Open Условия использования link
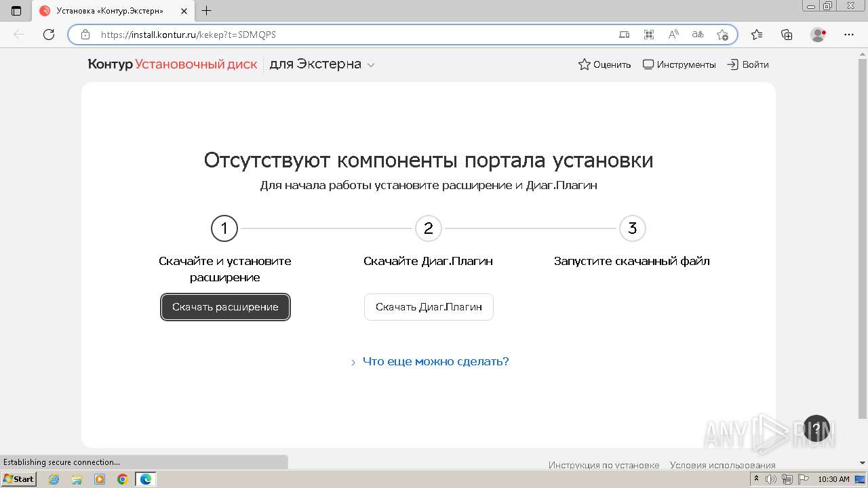The width and height of the screenshot is (868, 488). pos(723,465)
